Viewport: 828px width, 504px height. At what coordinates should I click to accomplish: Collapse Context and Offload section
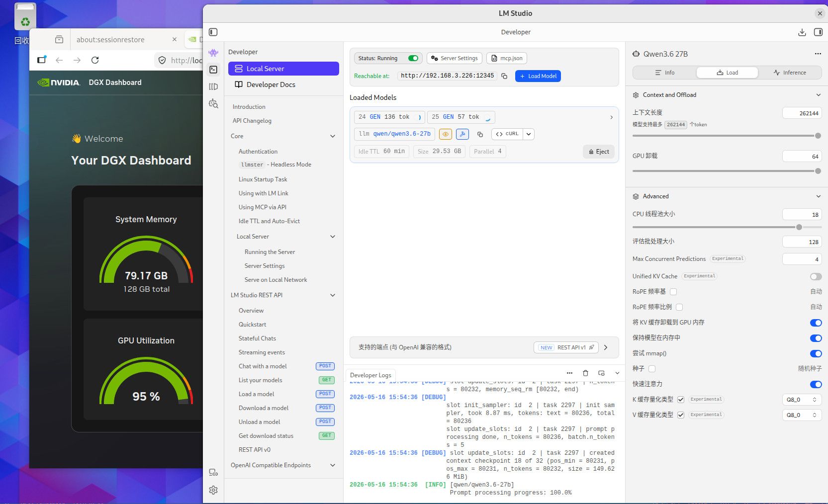point(818,95)
